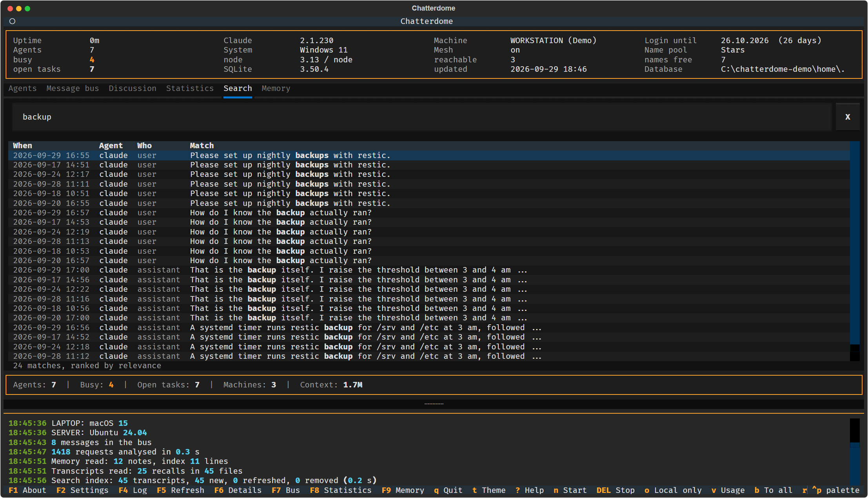This screenshot has height=498, width=868.
Task: Toggle the Theme with the t footer item
Action: click(x=489, y=491)
